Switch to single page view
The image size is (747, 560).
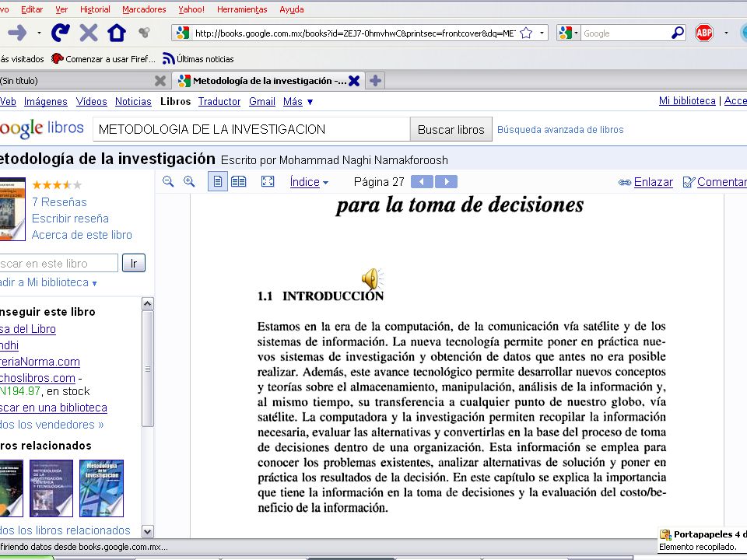(x=218, y=181)
